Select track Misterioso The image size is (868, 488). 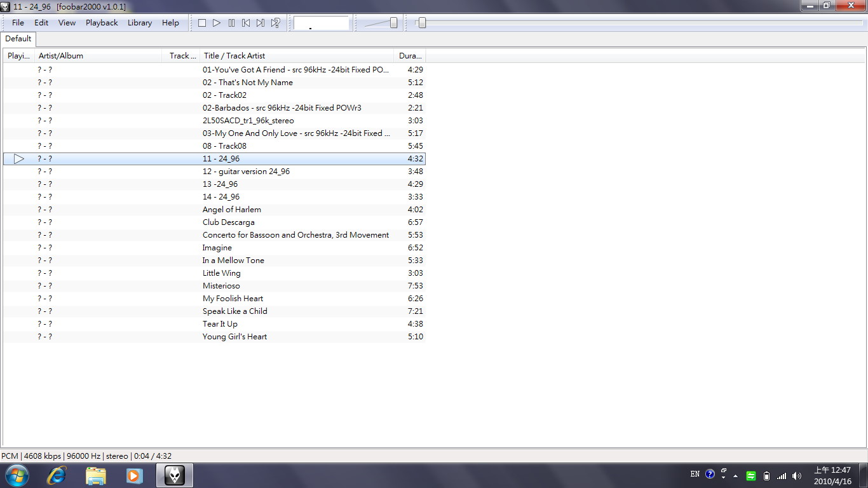tap(214, 286)
